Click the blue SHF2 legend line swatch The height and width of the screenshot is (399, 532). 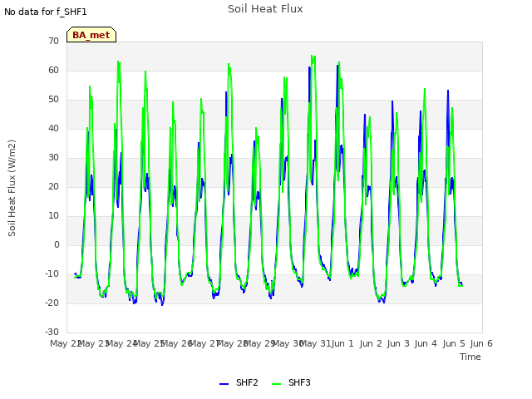[x=224, y=384]
